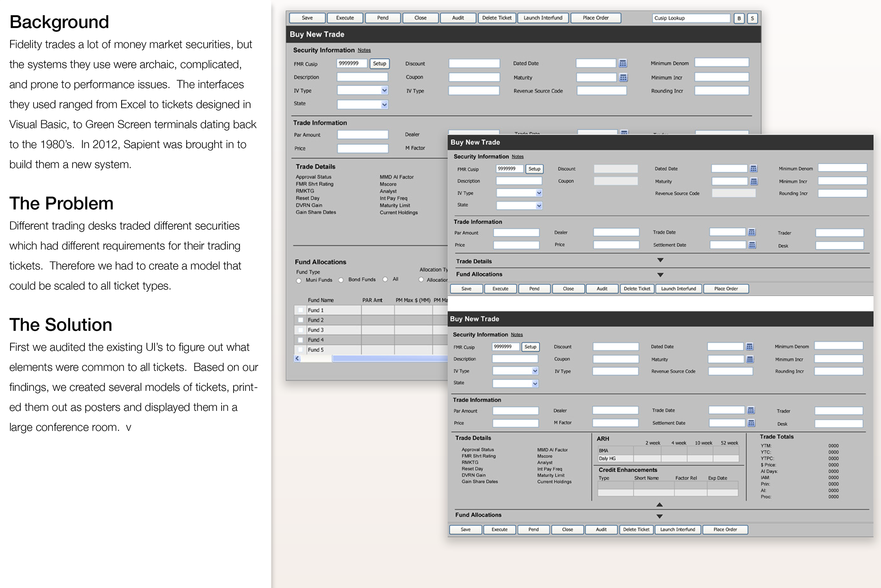Image resolution: width=881 pixels, height=588 pixels.
Task: Click Desk field in ARH ticket
Action: [x=839, y=424]
